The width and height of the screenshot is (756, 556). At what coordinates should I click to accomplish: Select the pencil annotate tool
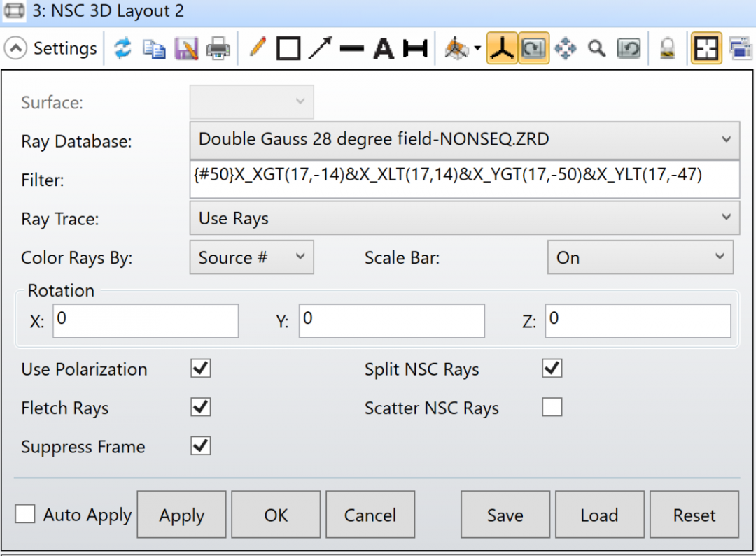coord(258,48)
